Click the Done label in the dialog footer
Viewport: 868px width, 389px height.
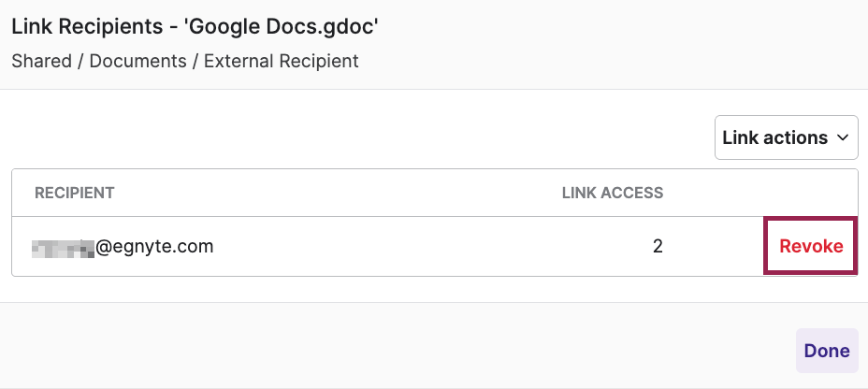coord(827,351)
